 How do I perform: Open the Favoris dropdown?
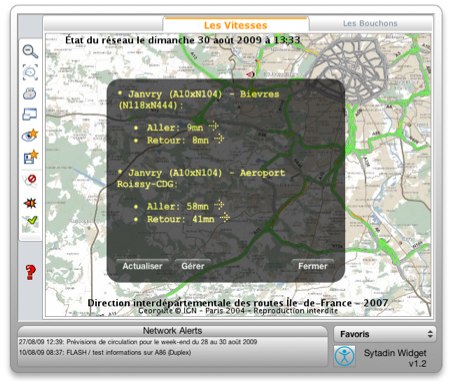385,334
